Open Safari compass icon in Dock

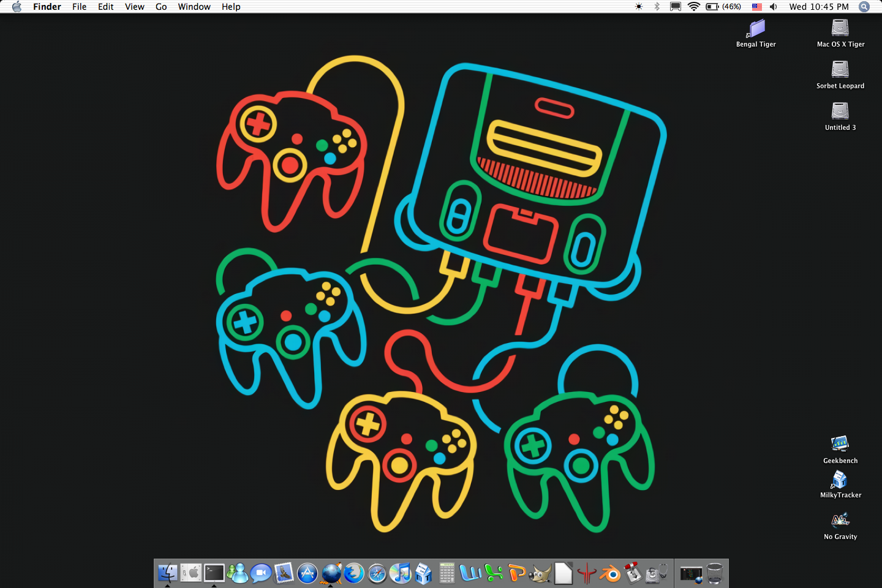(x=377, y=573)
